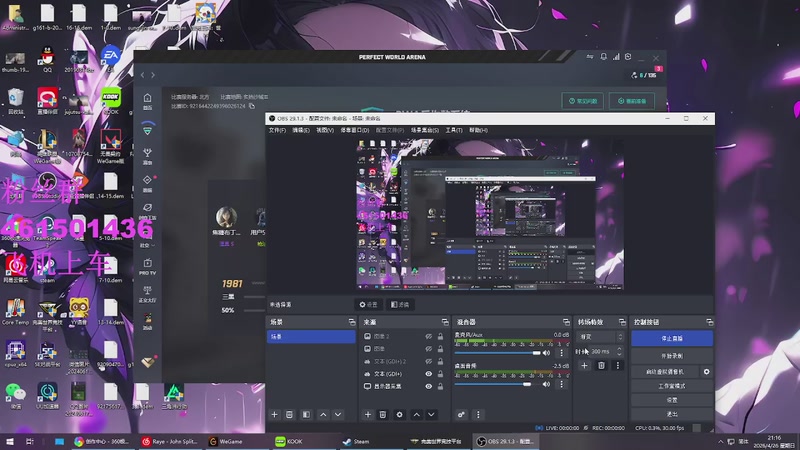Open virtual camera settings gear

[x=707, y=372]
